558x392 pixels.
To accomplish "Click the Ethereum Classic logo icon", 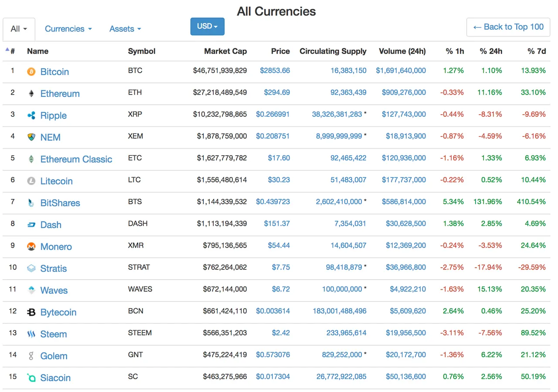I will 31,159.
